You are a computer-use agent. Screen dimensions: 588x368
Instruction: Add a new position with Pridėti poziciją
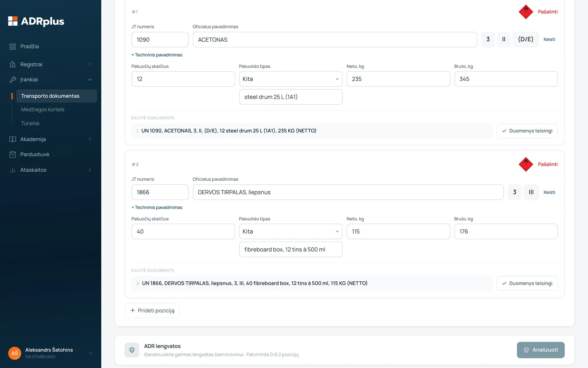click(x=152, y=311)
